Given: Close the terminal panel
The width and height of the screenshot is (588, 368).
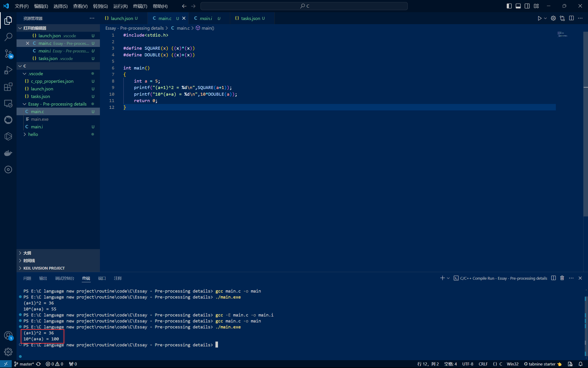Looking at the screenshot, I should click(580, 278).
